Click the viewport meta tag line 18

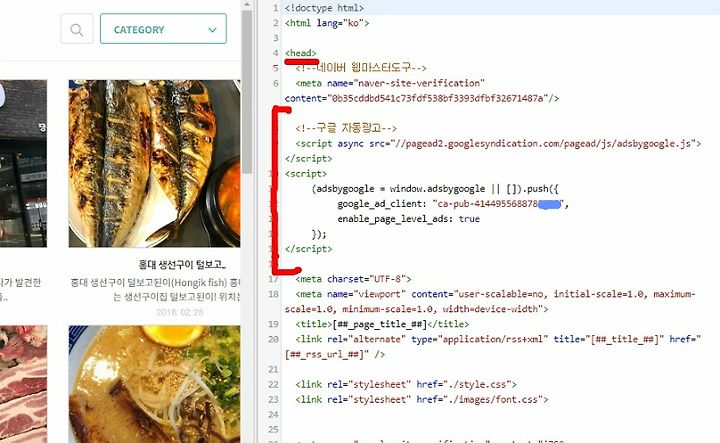pos(495,294)
